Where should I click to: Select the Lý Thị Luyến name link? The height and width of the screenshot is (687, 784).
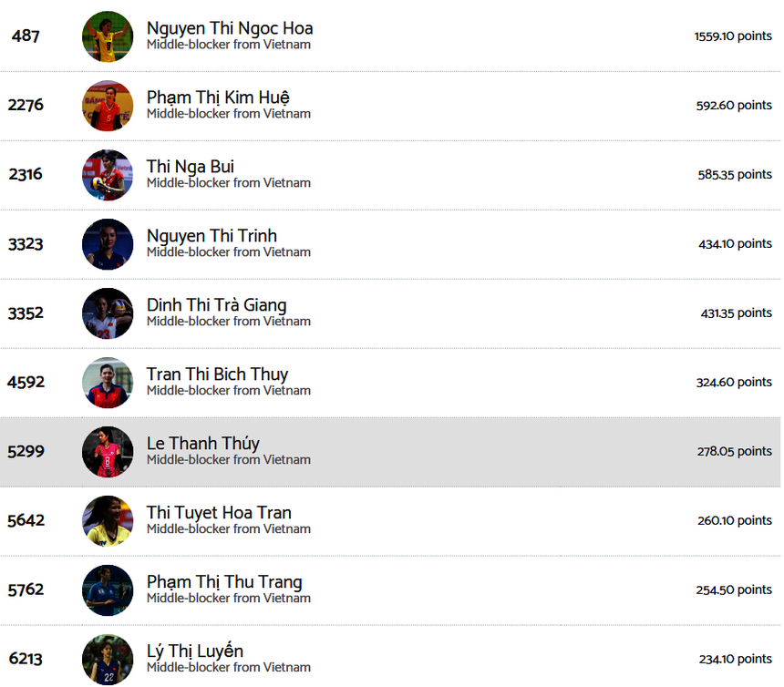click(195, 651)
